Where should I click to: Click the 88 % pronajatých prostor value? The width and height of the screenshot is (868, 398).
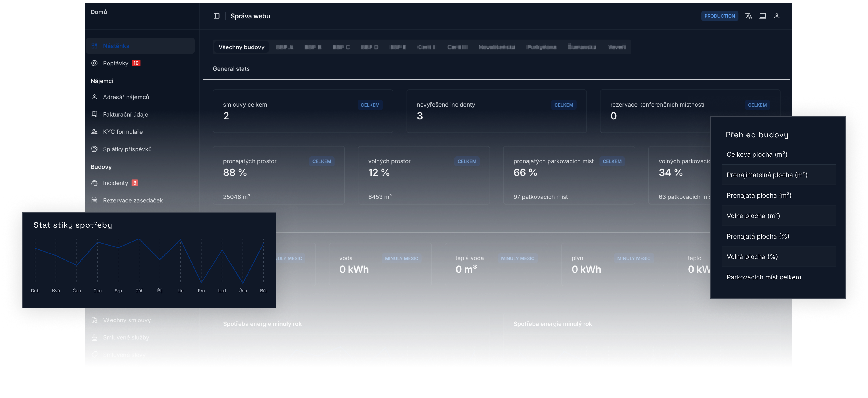point(235,173)
